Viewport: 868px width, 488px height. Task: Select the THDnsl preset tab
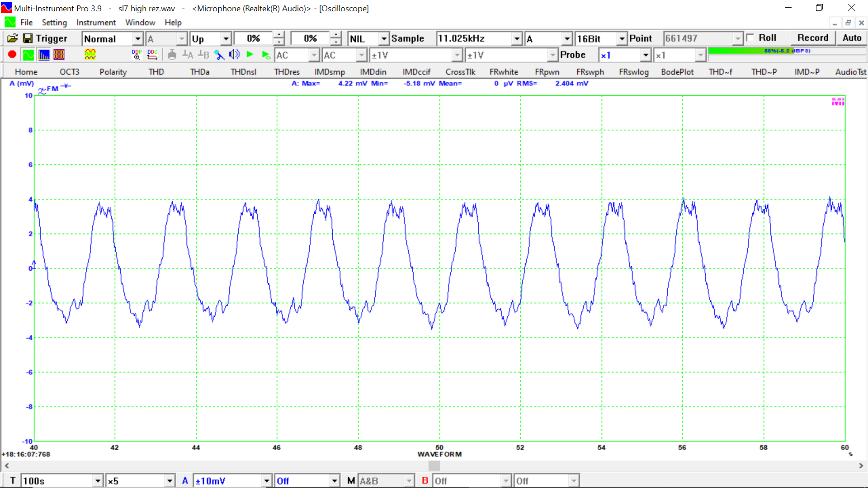(x=243, y=72)
